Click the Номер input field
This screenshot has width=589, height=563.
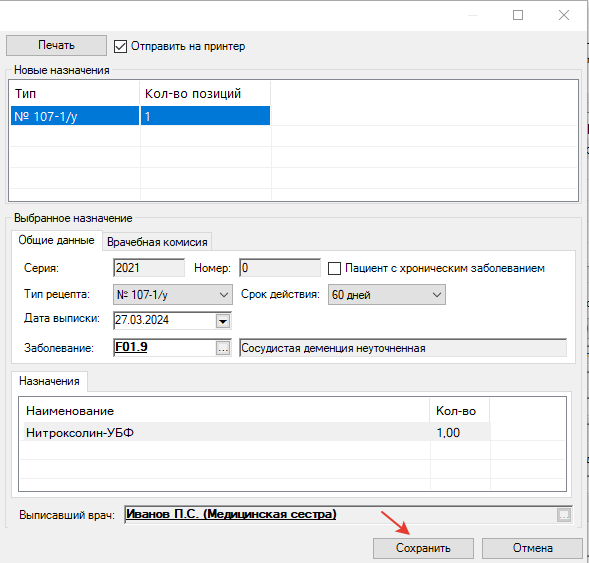(x=280, y=268)
